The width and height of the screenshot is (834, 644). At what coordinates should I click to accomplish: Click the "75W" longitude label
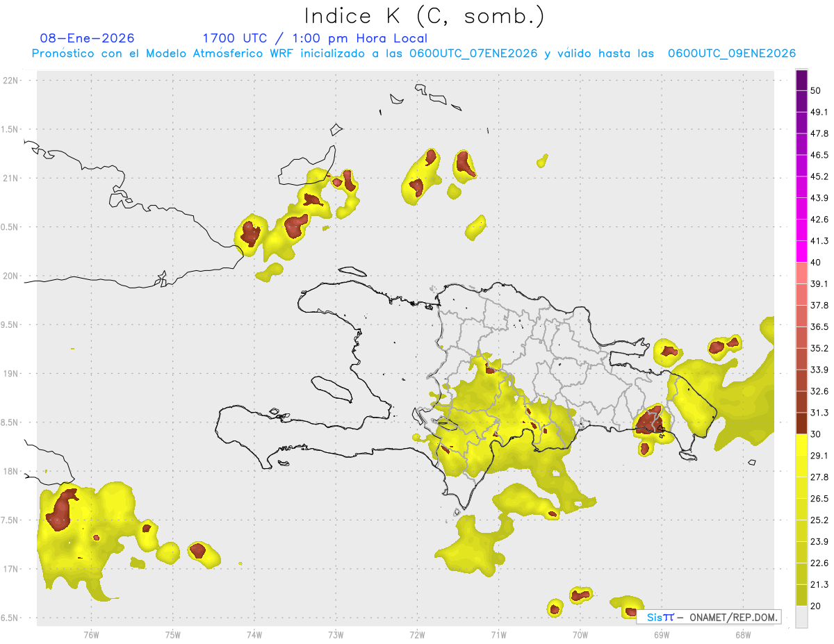(x=172, y=635)
